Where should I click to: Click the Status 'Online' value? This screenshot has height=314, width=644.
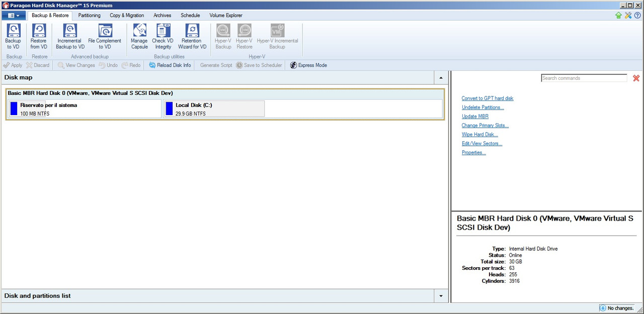[515, 255]
